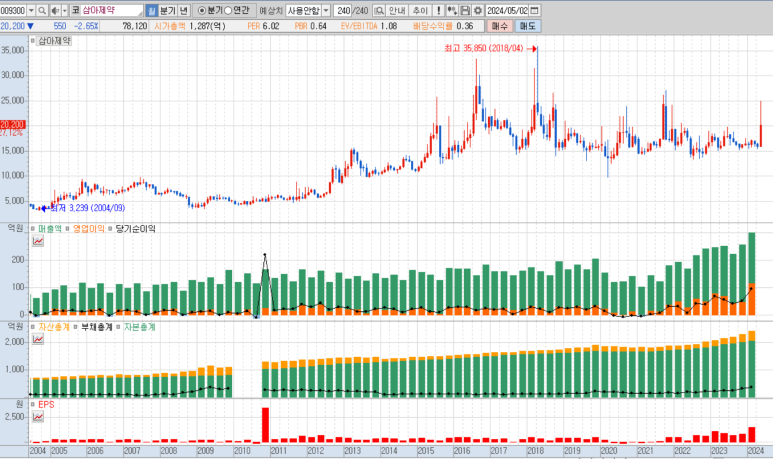Open the stock search magnifier icon
This screenshot has width=773, height=459.
42,10
